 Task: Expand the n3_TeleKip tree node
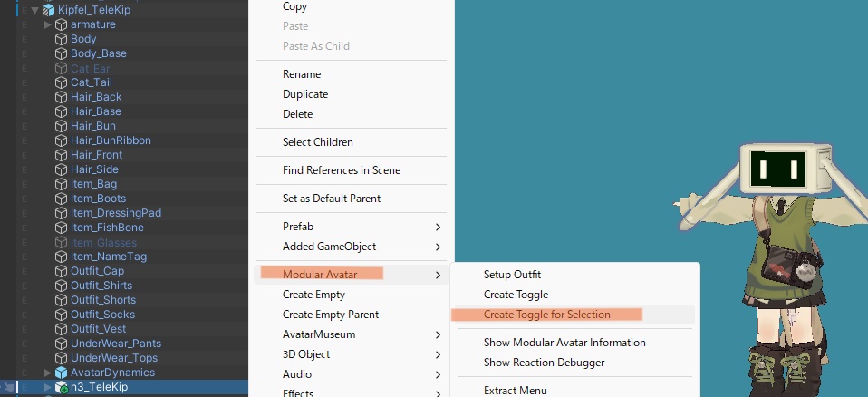tap(48, 387)
